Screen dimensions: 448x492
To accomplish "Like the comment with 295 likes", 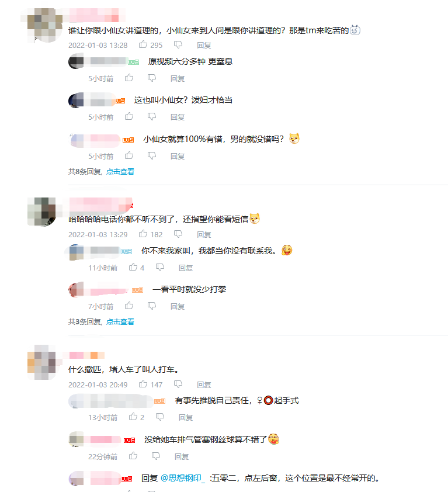I will (143, 44).
